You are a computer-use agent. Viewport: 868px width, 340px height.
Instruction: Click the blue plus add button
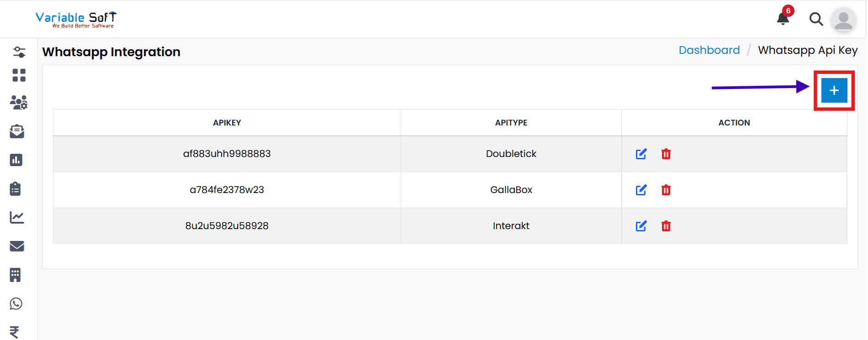[834, 90]
